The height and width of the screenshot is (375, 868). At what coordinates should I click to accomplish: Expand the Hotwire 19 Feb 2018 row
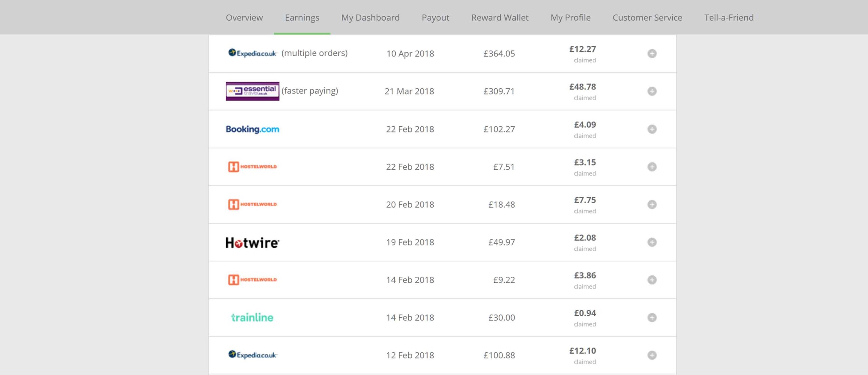tap(652, 242)
